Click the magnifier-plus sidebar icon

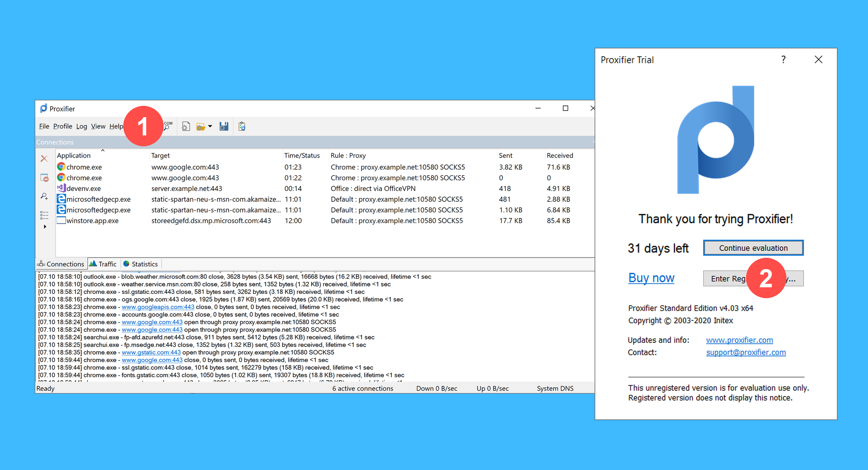tap(44, 196)
